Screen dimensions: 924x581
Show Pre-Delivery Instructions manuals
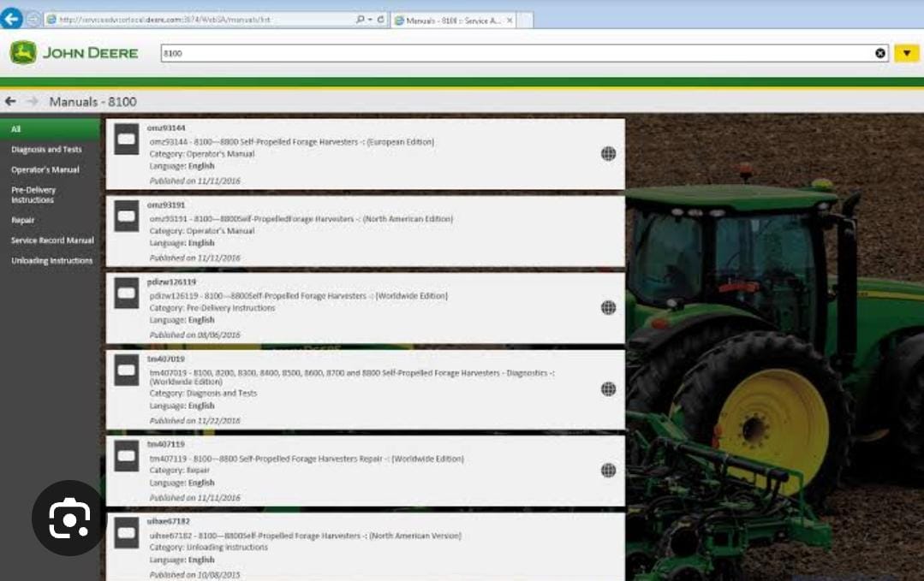33,195
